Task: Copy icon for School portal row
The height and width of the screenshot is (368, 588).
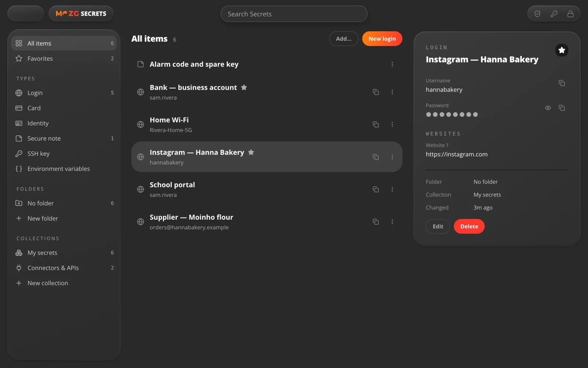Action: pyautogui.click(x=376, y=189)
